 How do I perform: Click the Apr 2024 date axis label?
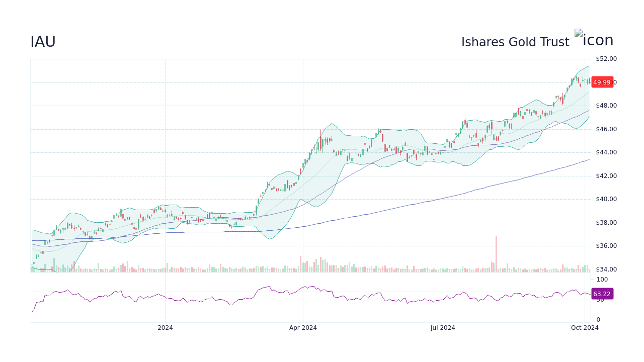pos(303,328)
